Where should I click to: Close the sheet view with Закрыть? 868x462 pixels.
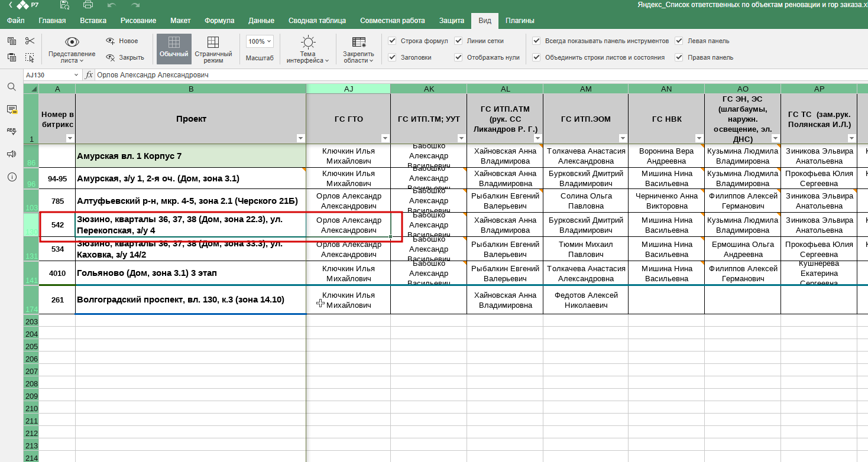(124, 57)
